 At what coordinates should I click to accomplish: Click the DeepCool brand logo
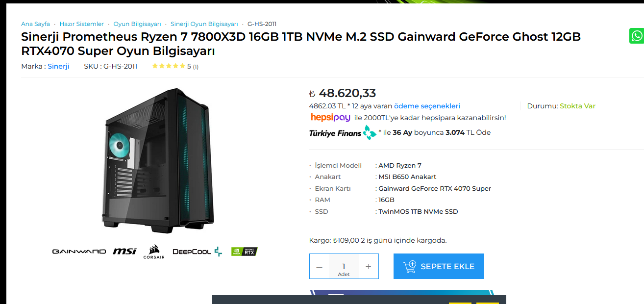tap(197, 252)
